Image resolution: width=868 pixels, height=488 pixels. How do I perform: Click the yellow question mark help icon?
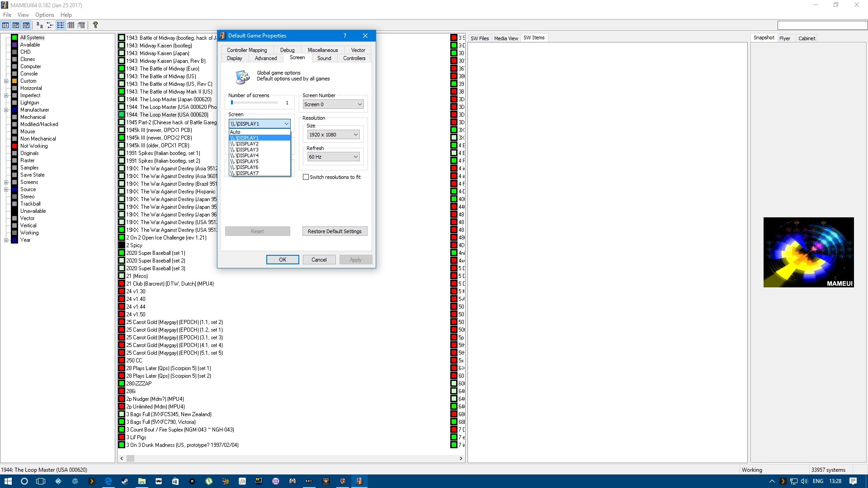pos(95,25)
